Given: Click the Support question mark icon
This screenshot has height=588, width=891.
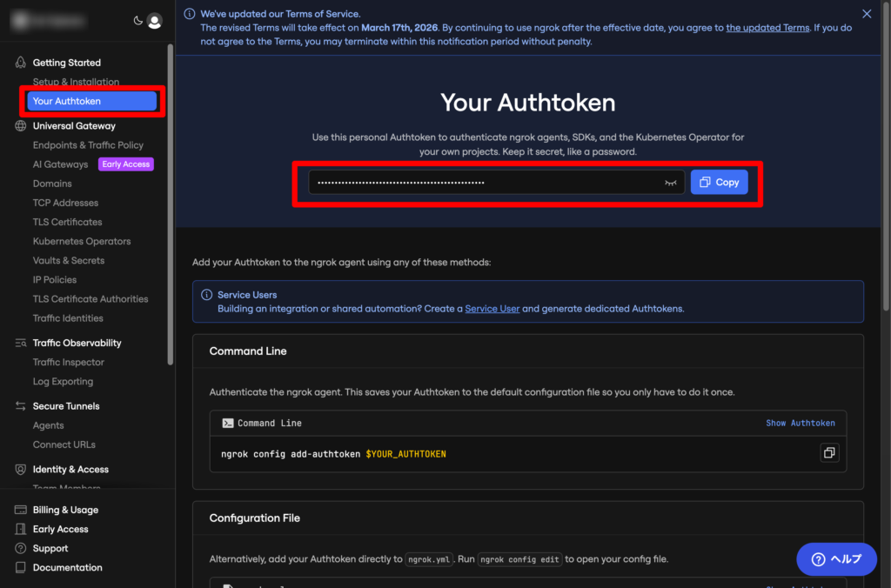Looking at the screenshot, I should click(x=21, y=549).
